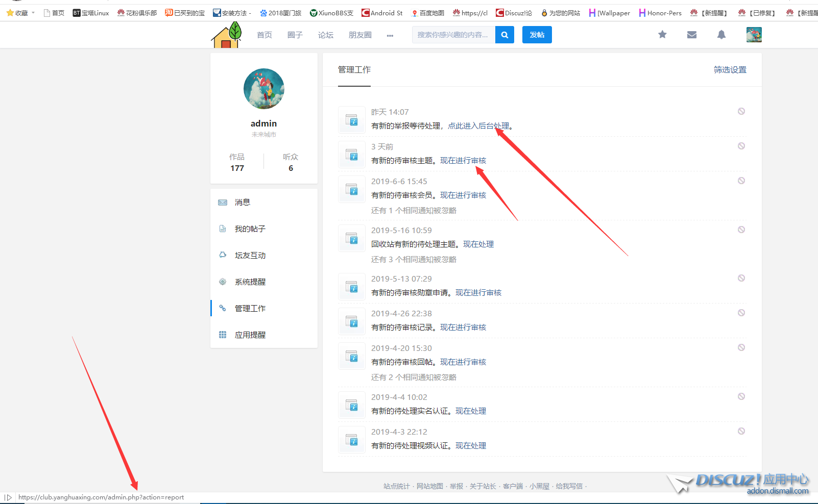Click the user avatar in top right

[x=754, y=35]
